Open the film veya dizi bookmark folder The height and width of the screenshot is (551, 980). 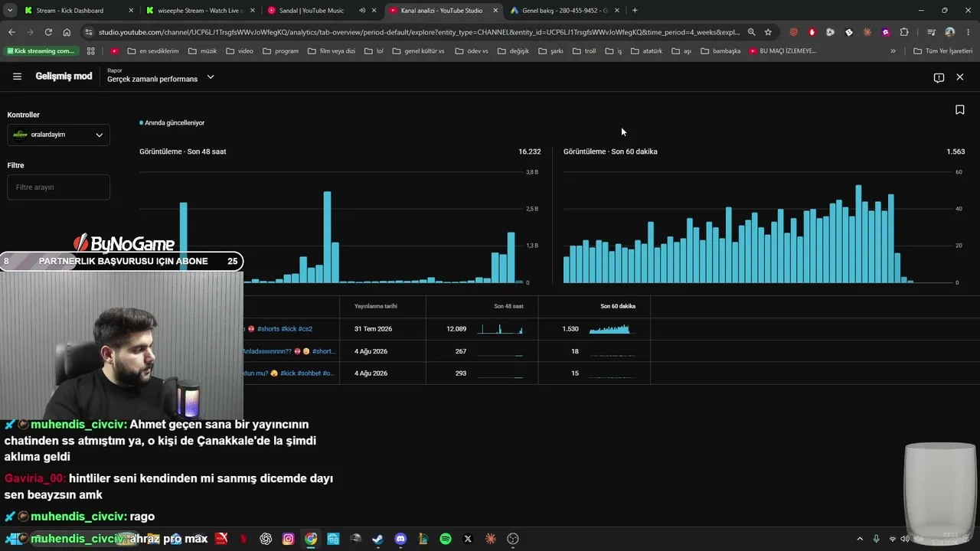click(332, 51)
